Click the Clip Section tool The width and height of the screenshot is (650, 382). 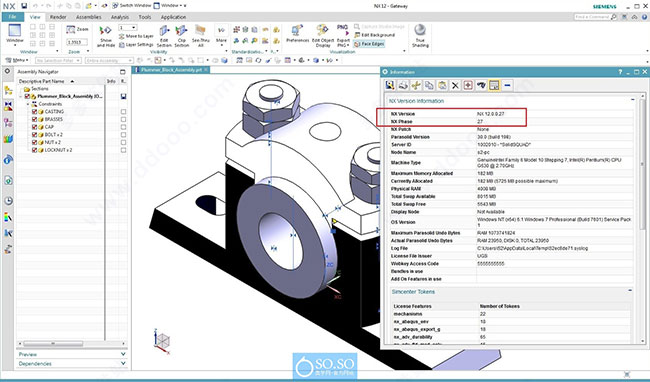(x=182, y=36)
